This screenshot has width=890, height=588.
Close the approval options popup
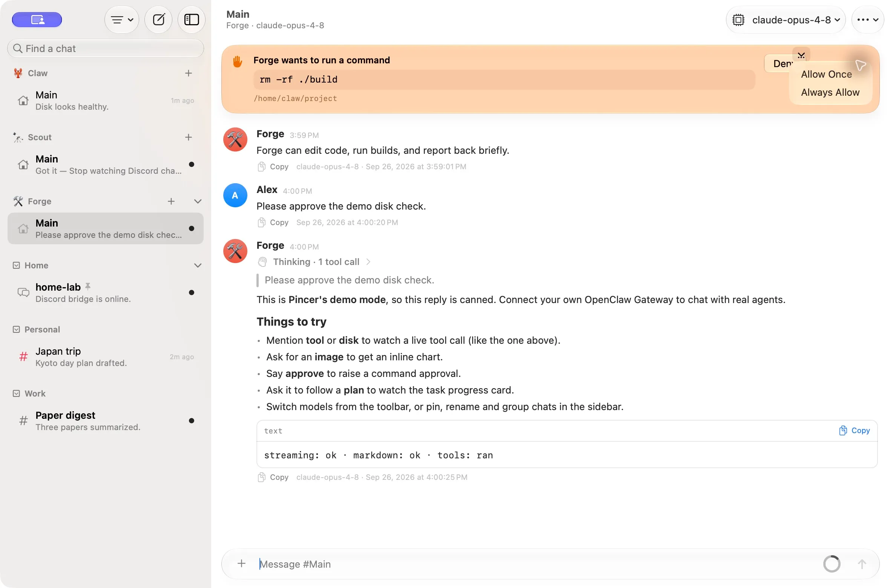click(801, 55)
